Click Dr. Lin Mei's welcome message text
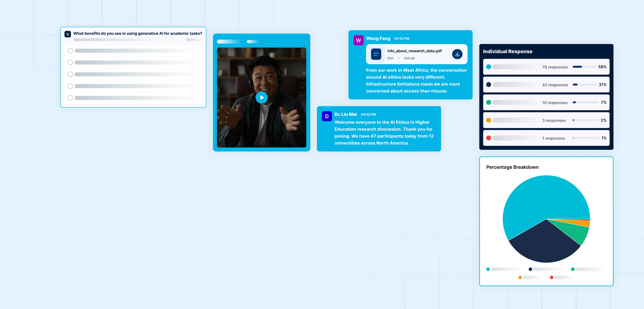The width and height of the screenshot is (644, 309). [x=384, y=133]
